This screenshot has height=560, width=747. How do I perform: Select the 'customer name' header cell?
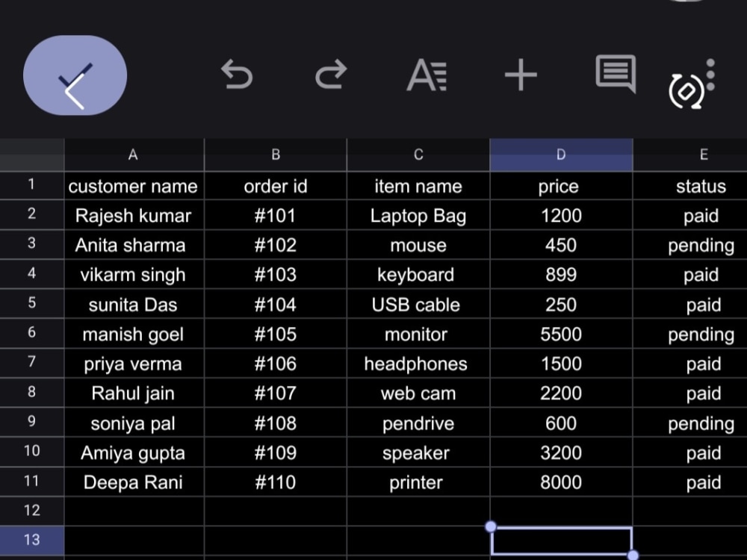tap(134, 186)
